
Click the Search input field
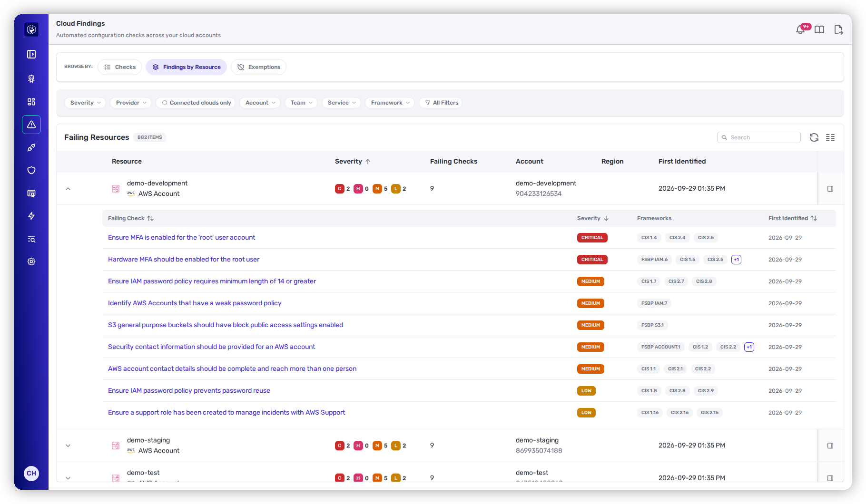tap(758, 137)
